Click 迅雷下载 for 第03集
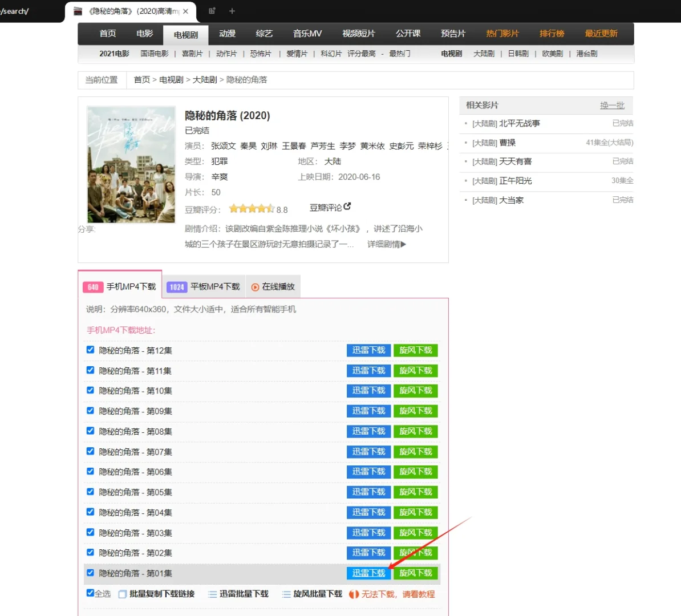Screen dimensions: 681x616 coord(368,533)
